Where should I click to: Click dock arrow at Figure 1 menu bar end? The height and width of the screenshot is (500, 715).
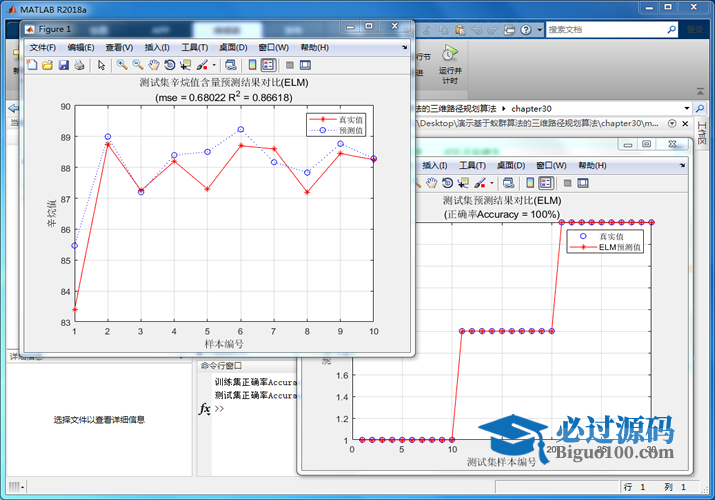point(404,47)
